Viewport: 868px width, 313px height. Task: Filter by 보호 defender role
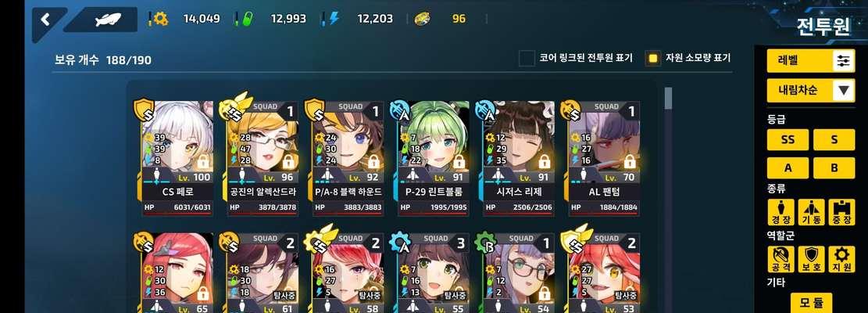click(811, 259)
